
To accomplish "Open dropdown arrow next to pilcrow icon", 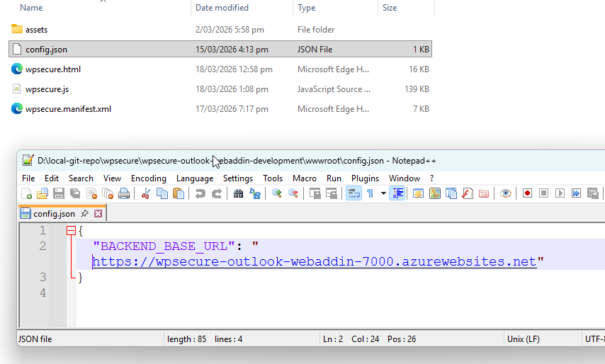I will click(383, 193).
